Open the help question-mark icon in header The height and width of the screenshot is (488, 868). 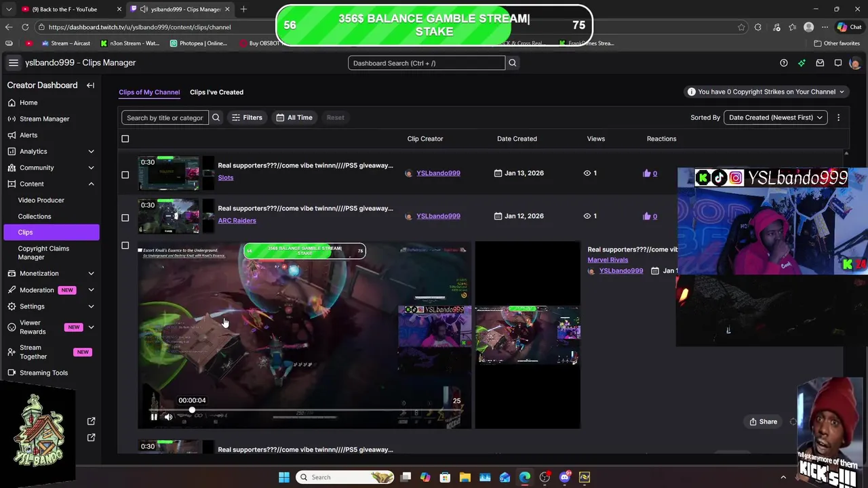784,63
